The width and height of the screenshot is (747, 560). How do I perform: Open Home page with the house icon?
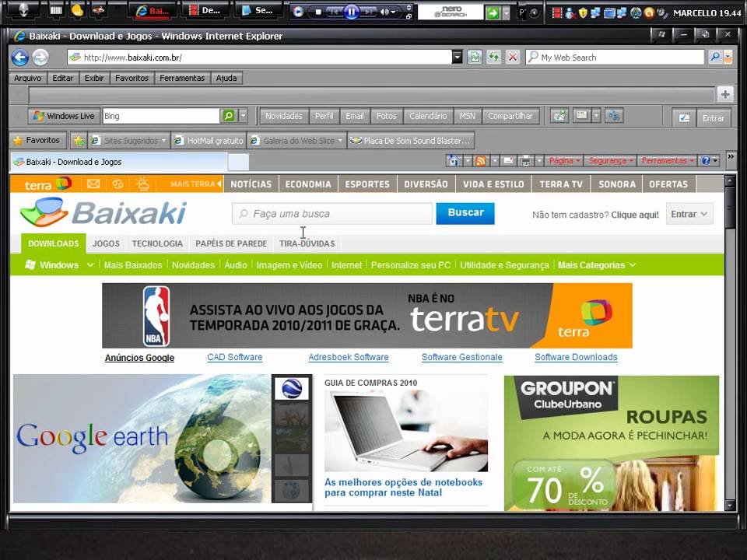[453, 160]
